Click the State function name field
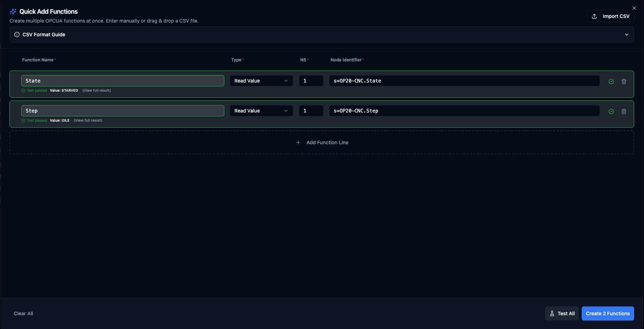The height and width of the screenshot is (329, 644). (x=123, y=81)
